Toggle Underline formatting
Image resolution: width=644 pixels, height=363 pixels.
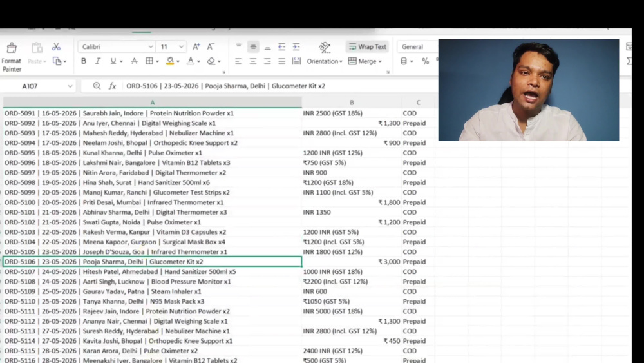pos(113,61)
